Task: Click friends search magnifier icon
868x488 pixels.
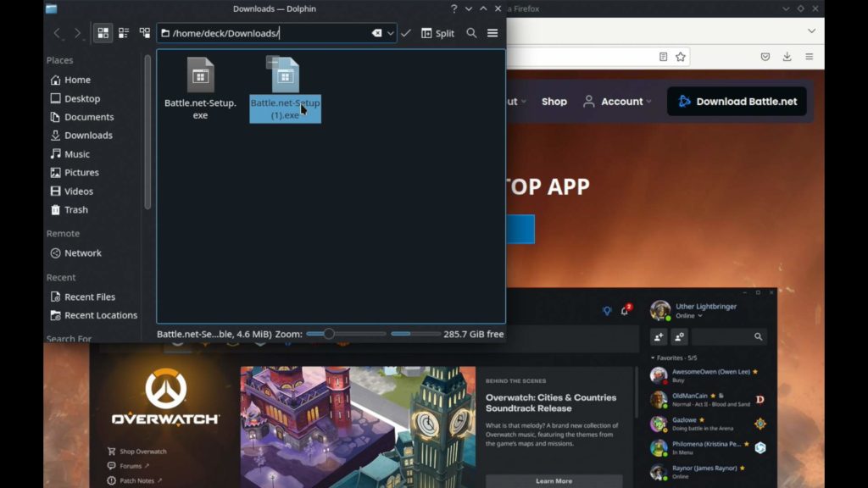Action: click(758, 336)
